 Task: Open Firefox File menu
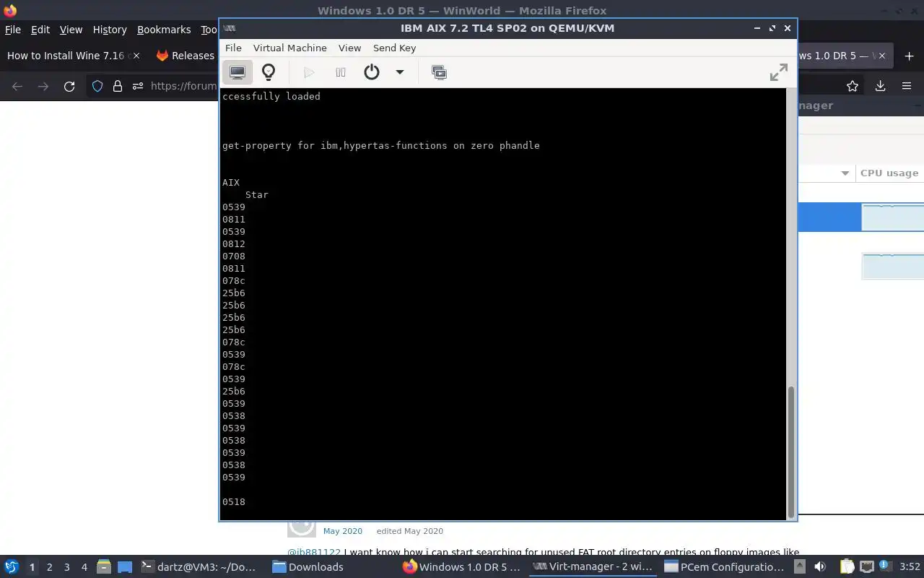(13, 30)
